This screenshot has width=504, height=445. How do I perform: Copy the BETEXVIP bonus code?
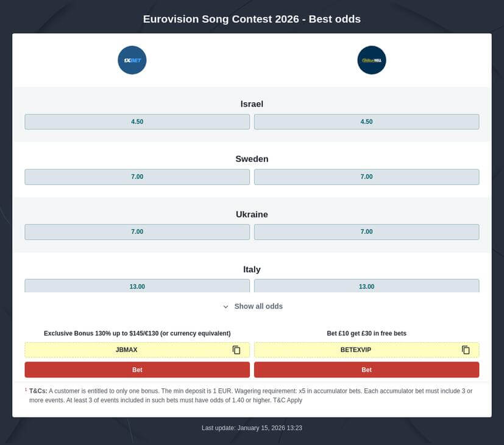tap(465, 349)
